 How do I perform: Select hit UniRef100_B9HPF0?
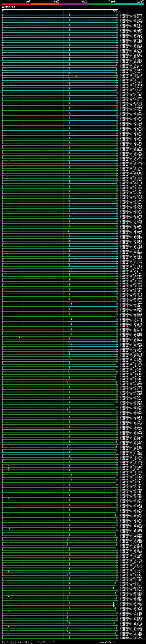pos(131,25)
